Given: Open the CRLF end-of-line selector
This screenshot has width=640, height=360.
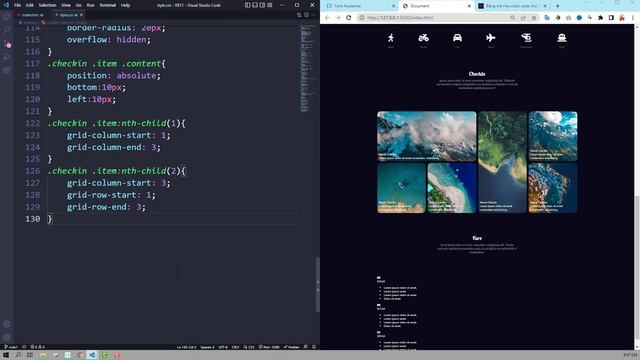Looking at the screenshot, I should 236,347.
